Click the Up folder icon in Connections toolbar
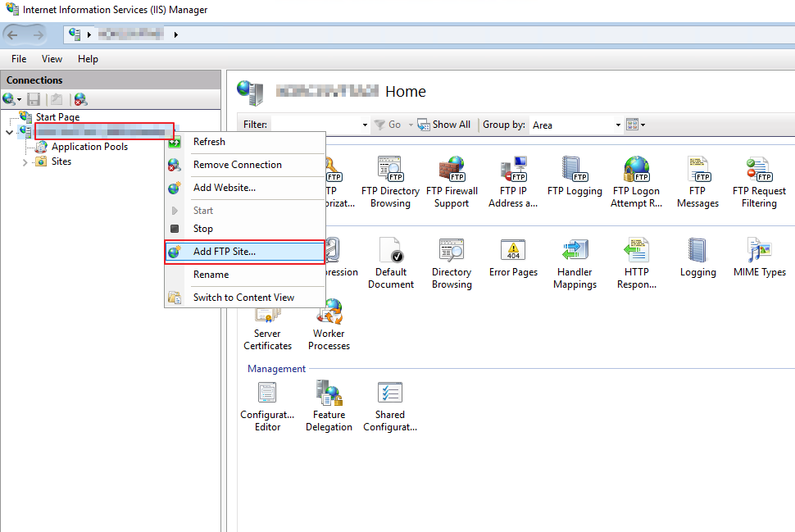Screen dimensions: 795x532 [57, 99]
